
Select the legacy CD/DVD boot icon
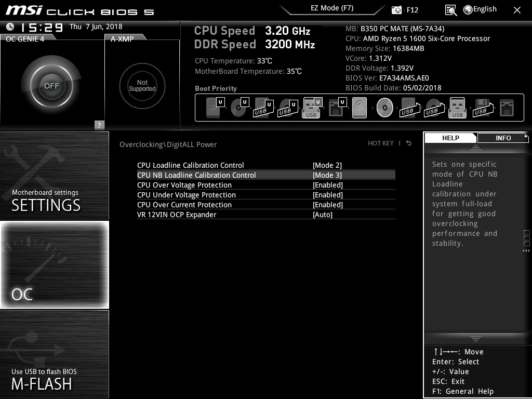pos(385,108)
